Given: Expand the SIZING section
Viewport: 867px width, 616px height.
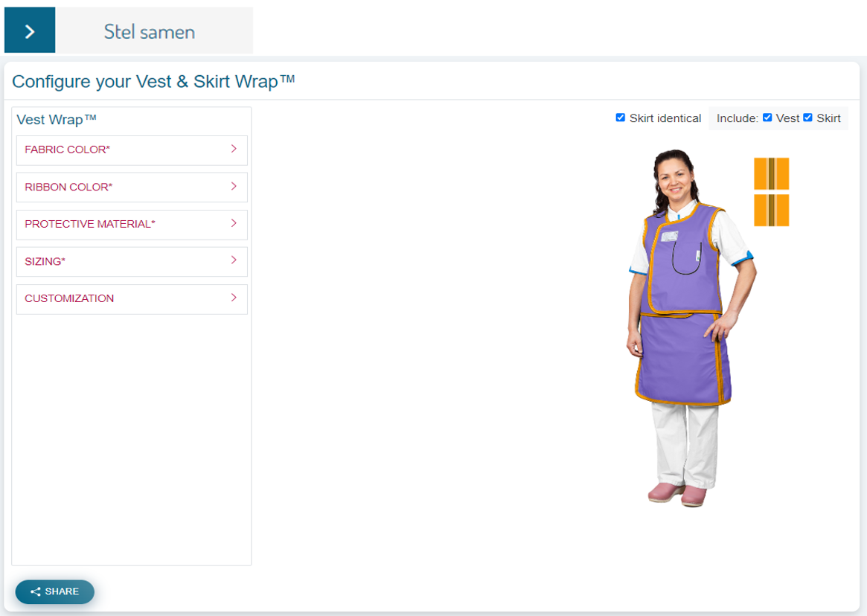Looking at the screenshot, I should tap(132, 261).
